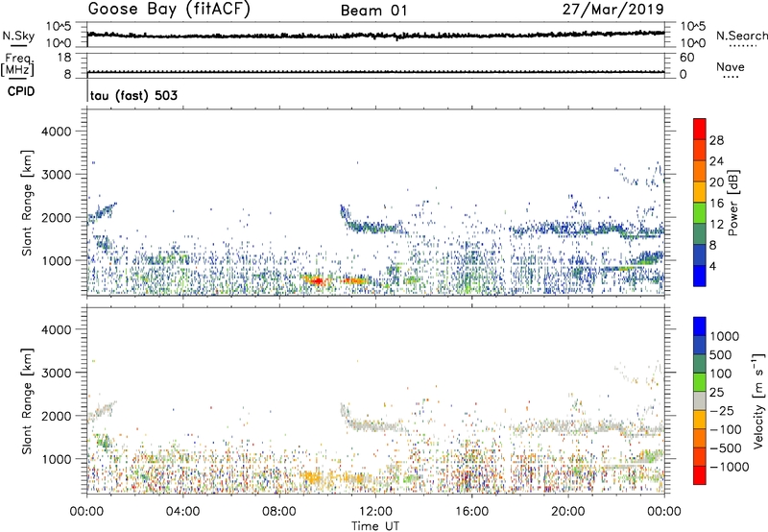
Task: Select the "3000" tick of the power panel
Action: point(57,175)
